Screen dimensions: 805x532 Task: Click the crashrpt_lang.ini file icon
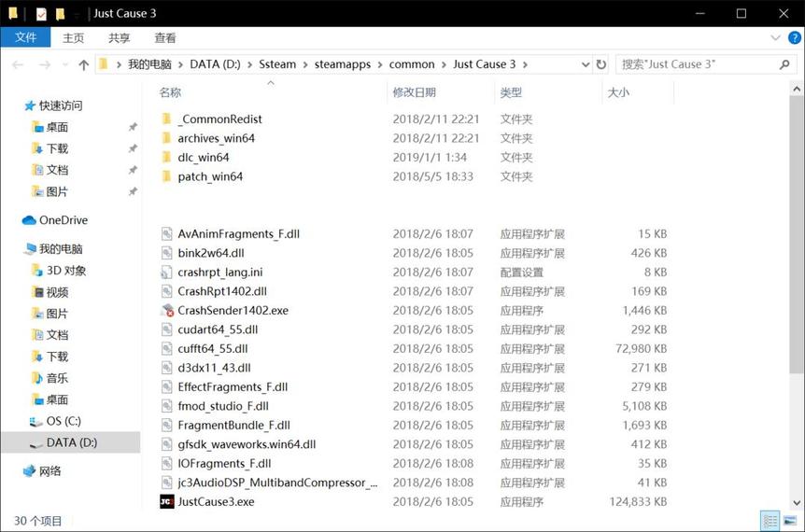(x=166, y=272)
